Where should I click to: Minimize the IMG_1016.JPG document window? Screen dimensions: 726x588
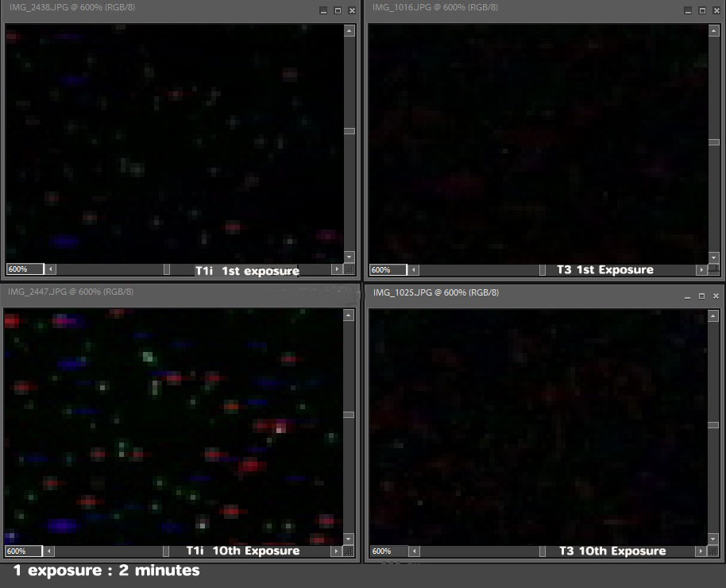(688, 10)
